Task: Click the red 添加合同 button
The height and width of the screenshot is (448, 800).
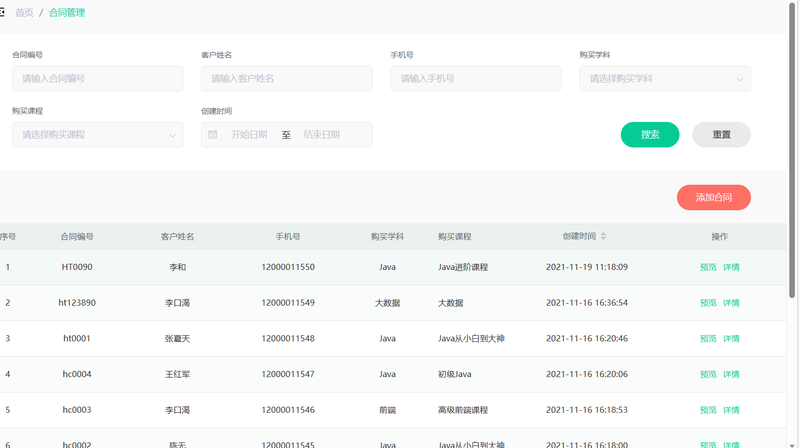Action: click(714, 197)
